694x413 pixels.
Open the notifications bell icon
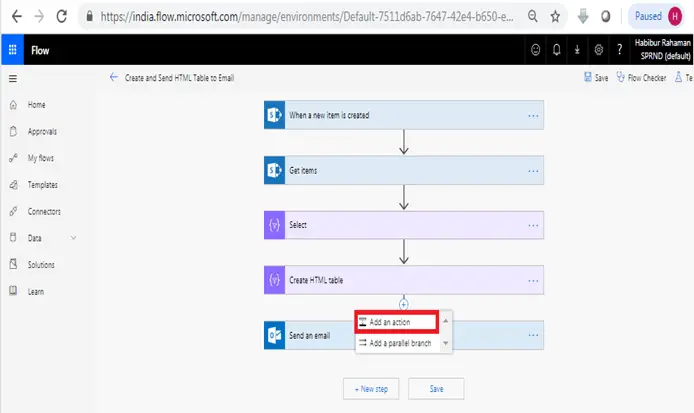coord(556,50)
